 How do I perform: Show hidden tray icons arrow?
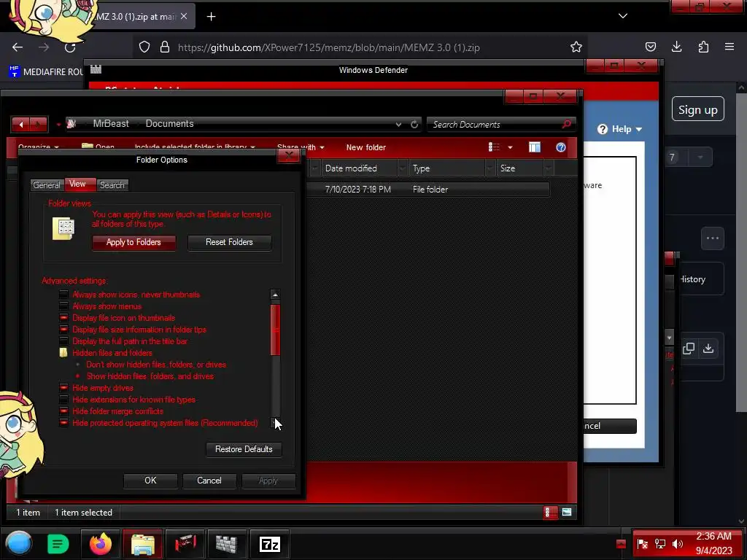(x=621, y=544)
